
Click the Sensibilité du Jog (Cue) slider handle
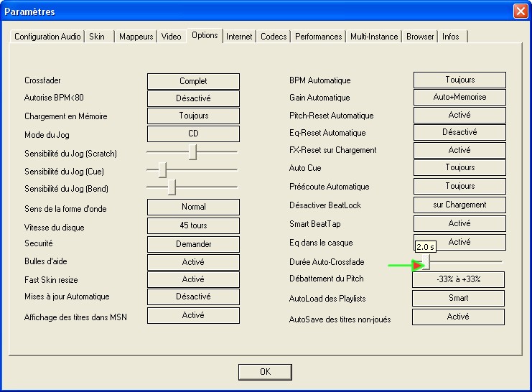pyautogui.click(x=162, y=169)
